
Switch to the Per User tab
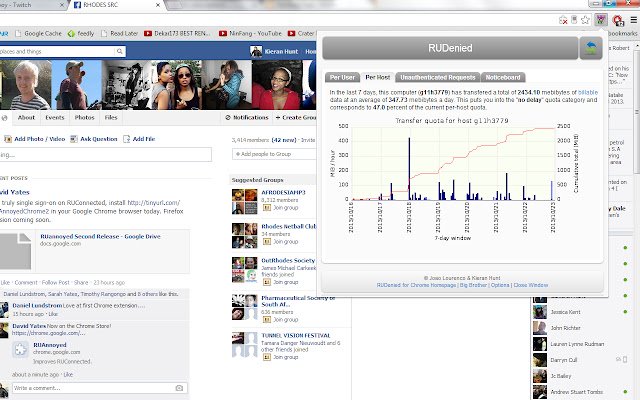click(342, 77)
